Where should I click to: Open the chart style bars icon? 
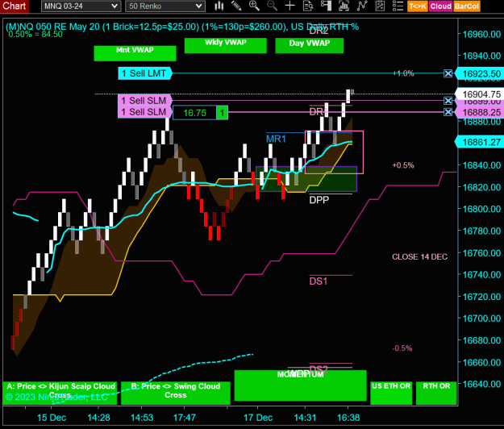tap(219, 6)
